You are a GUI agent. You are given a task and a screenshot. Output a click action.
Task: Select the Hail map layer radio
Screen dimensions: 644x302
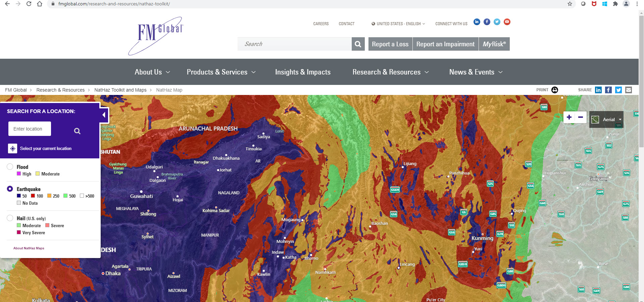tap(10, 218)
